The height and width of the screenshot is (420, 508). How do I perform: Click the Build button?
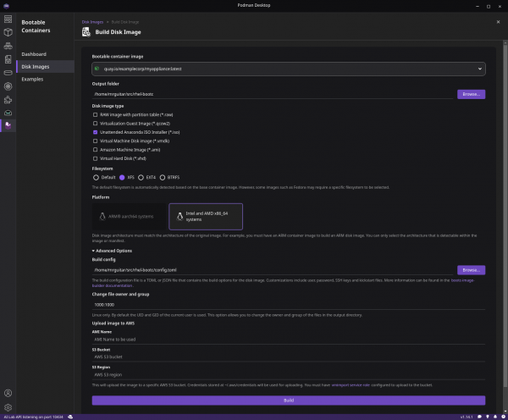(x=289, y=401)
